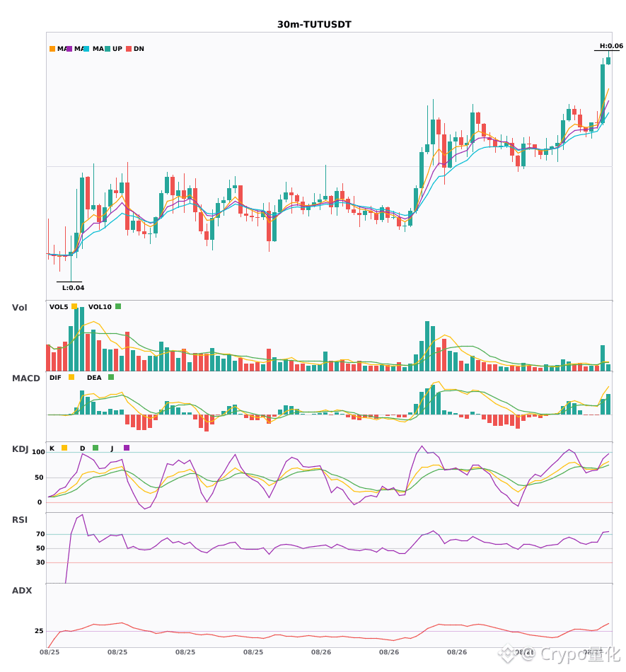The width and height of the screenshot is (626, 672).
Task: Click the chart title 30m-TUTUSDT
Action: [314, 25]
